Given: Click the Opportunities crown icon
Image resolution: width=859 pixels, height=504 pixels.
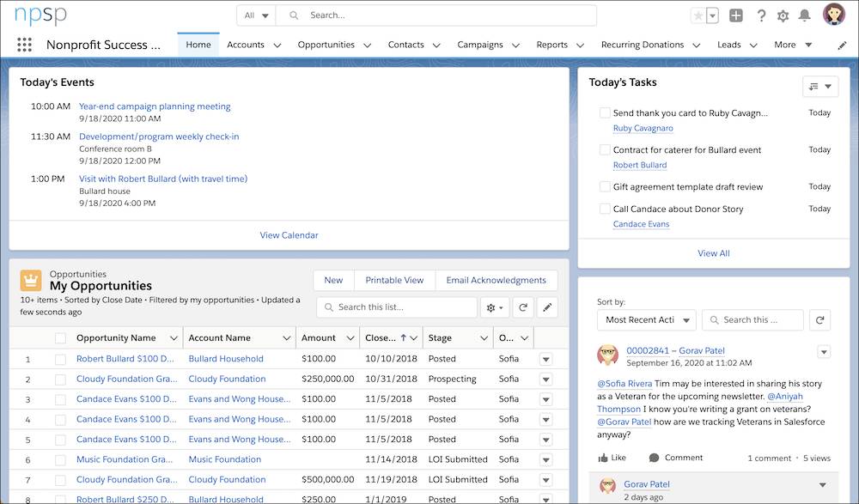Looking at the screenshot, I should (x=31, y=281).
